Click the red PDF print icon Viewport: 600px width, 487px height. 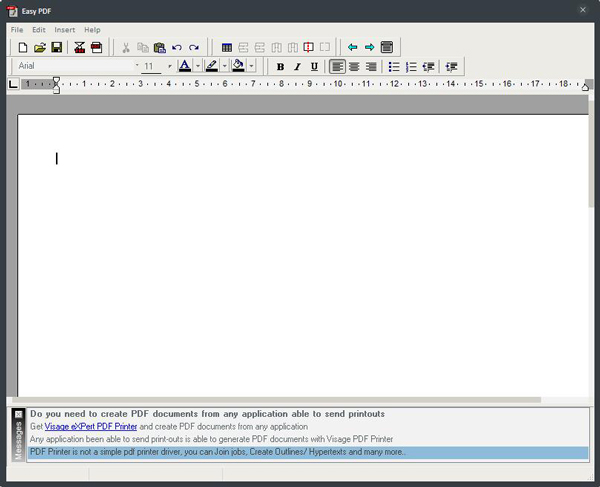pos(96,47)
